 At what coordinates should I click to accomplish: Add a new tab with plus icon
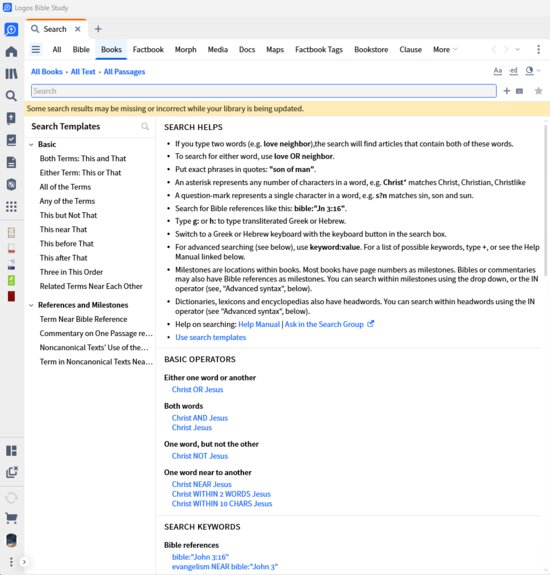click(98, 29)
